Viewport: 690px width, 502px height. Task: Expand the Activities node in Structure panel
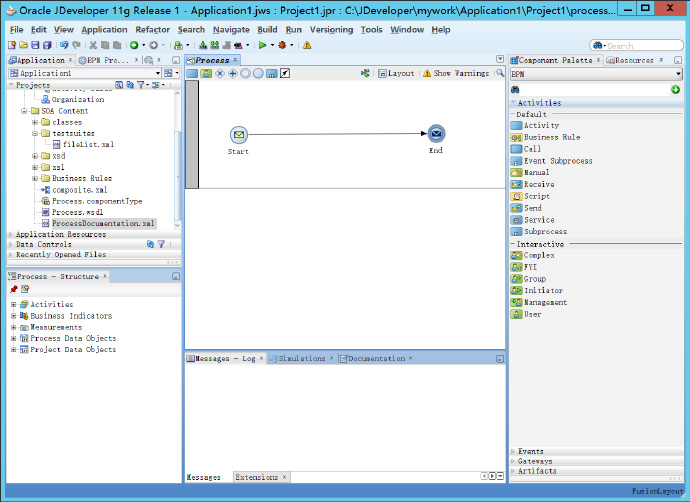click(x=14, y=304)
